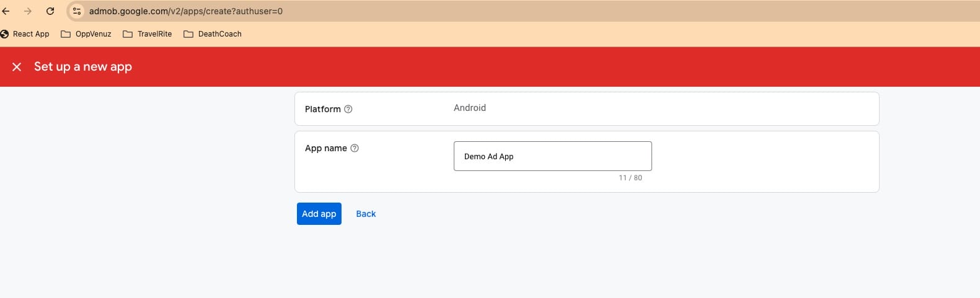Click the App name label

pyautogui.click(x=326, y=148)
